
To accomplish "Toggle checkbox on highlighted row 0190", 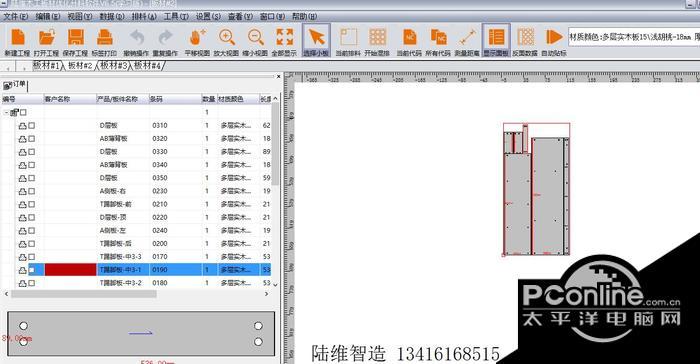I will click(32, 270).
